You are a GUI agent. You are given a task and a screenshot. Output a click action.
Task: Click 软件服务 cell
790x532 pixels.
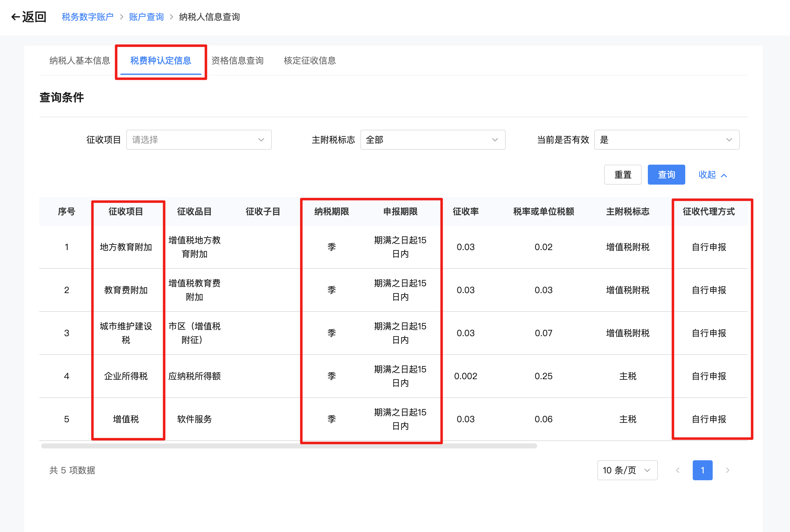(x=194, y=419)
